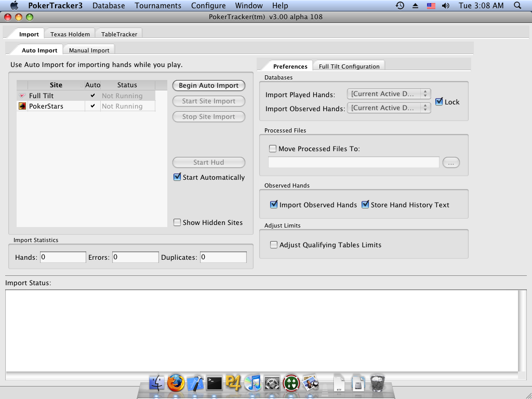The width and height of the screenshot is (532, 399).
Task: Click the Site column header
Action: (x=56, y=85)
